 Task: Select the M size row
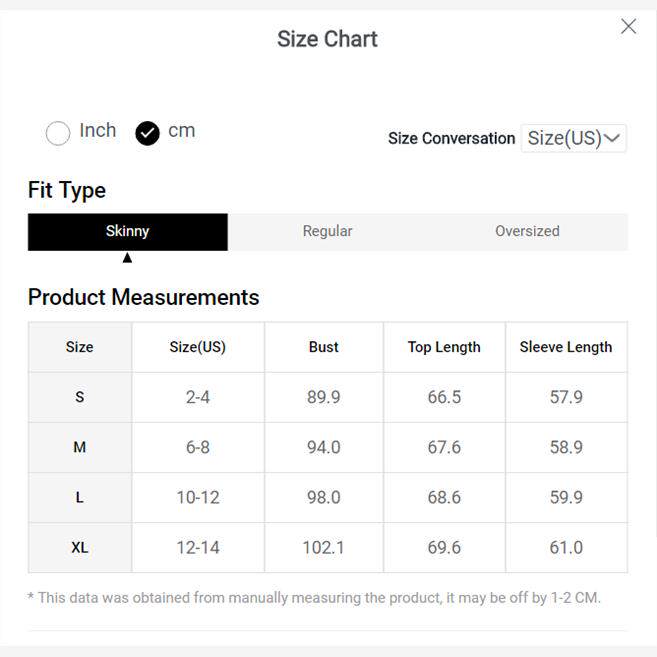tap(79, 447)
